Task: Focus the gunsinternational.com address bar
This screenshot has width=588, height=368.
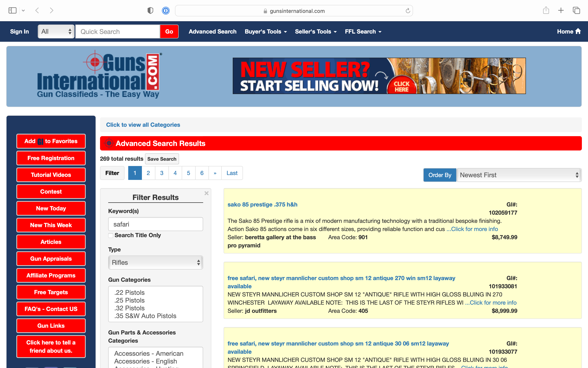Action: (x=294, y=11)
